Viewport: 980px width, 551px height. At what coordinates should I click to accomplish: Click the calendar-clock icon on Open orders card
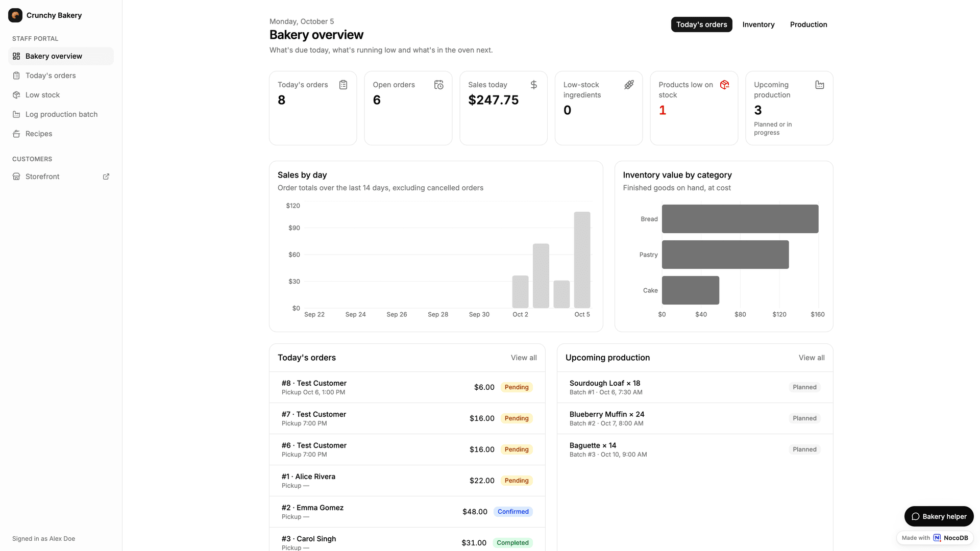click(439, 85)
